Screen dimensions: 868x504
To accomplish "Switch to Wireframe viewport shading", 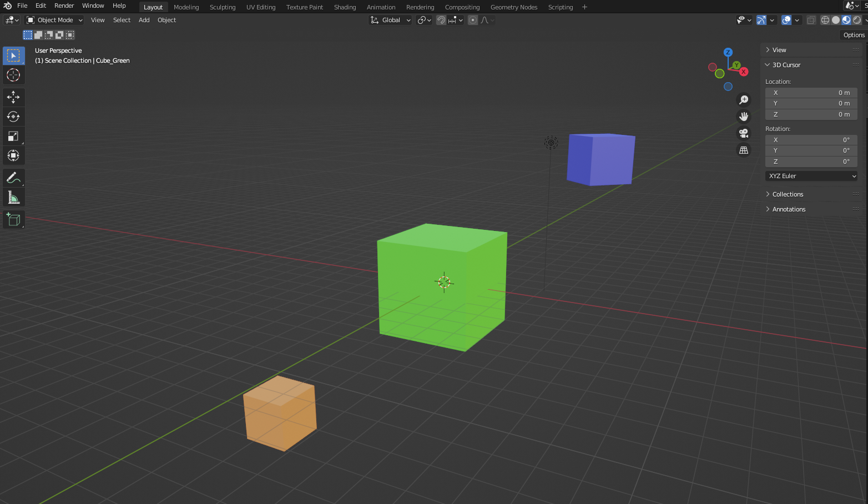I will (x=825, y=20).
